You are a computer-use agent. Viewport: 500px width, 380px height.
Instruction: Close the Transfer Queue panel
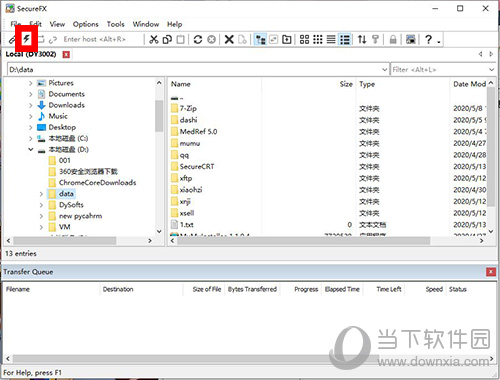pyautogui.click(x=491, y=272)
